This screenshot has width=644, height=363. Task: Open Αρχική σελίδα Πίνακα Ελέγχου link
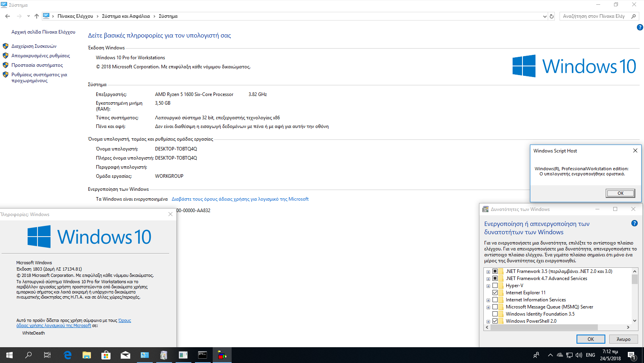[43, 32]
